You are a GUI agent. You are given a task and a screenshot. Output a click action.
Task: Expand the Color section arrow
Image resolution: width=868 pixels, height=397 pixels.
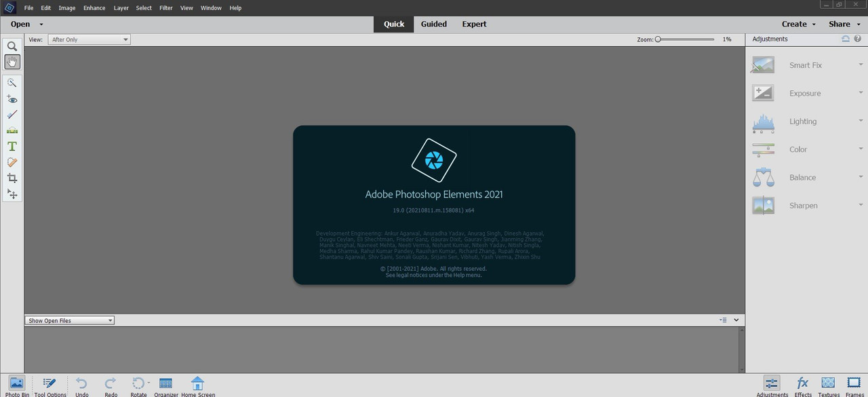861,149
